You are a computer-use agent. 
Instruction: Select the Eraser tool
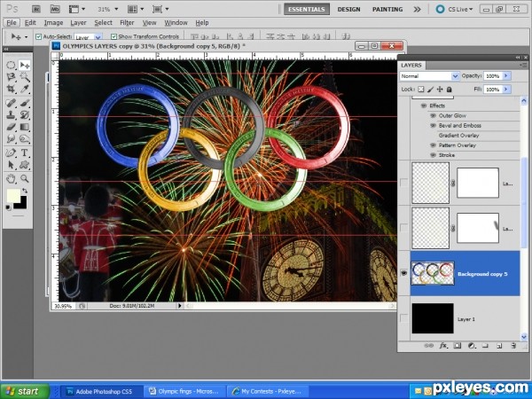pos(12,127)
